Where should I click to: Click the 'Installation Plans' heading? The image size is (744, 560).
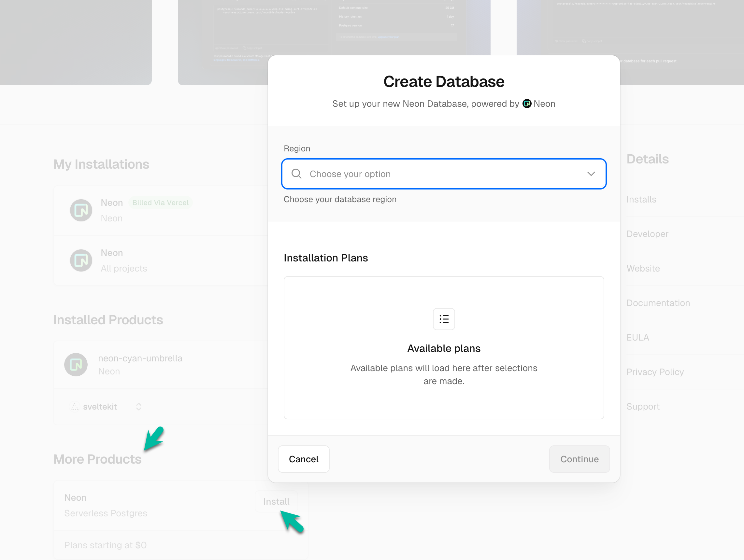pyautogui.click(x=326, y=258)
